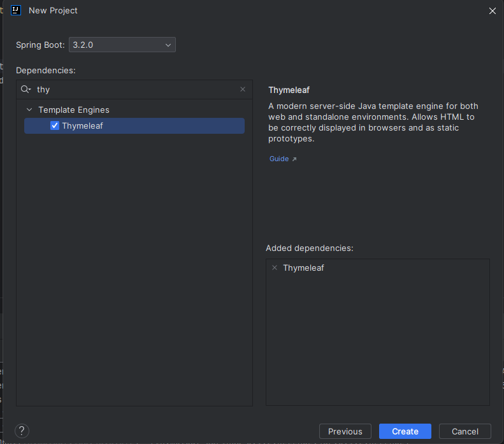Cancel the New Project wizard

[x=464, y=431]
